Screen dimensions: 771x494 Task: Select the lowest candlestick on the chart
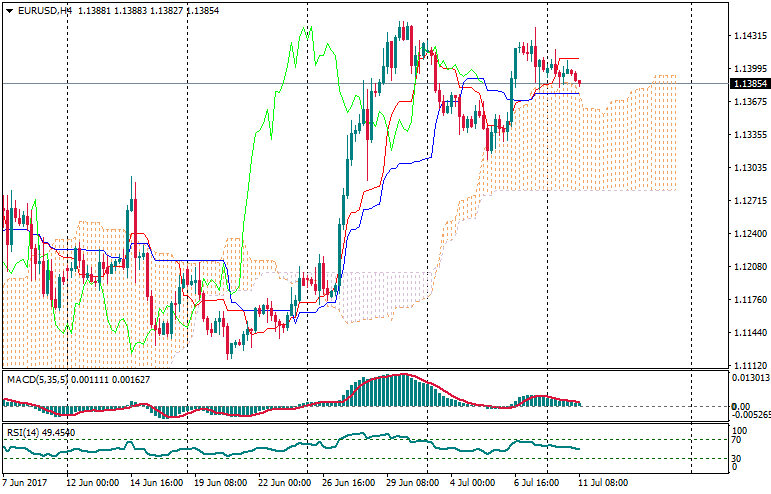[229, 349]
